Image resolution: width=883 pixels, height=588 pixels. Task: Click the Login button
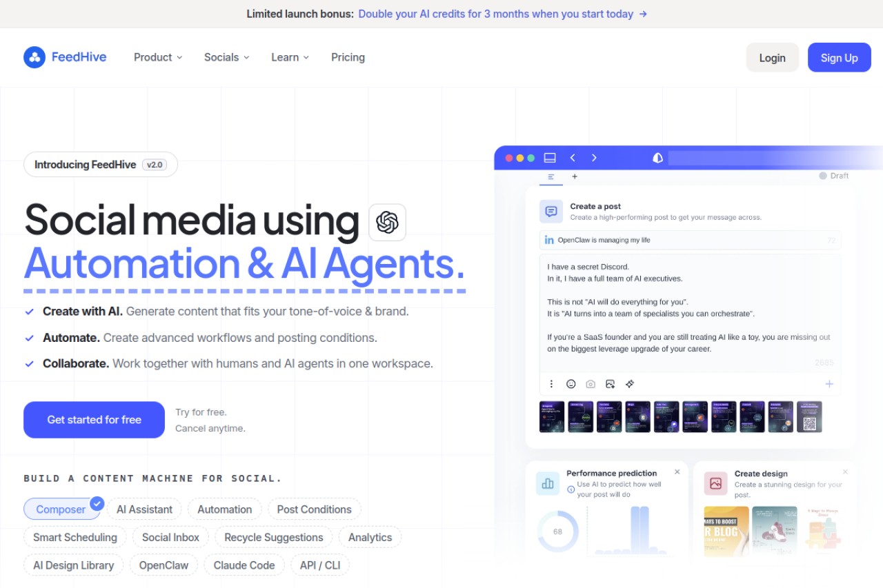tap(773, 58)
